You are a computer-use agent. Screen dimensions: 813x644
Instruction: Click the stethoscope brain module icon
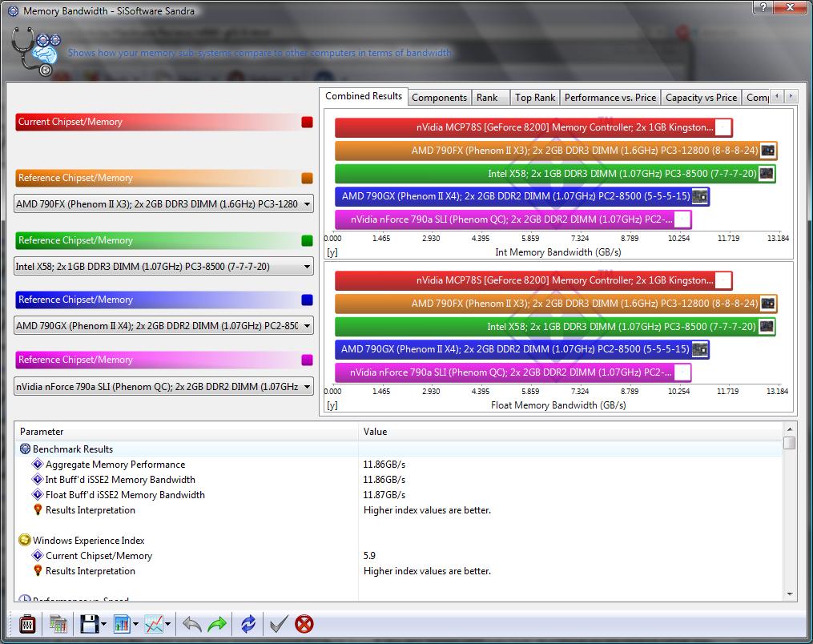(35, 52)
